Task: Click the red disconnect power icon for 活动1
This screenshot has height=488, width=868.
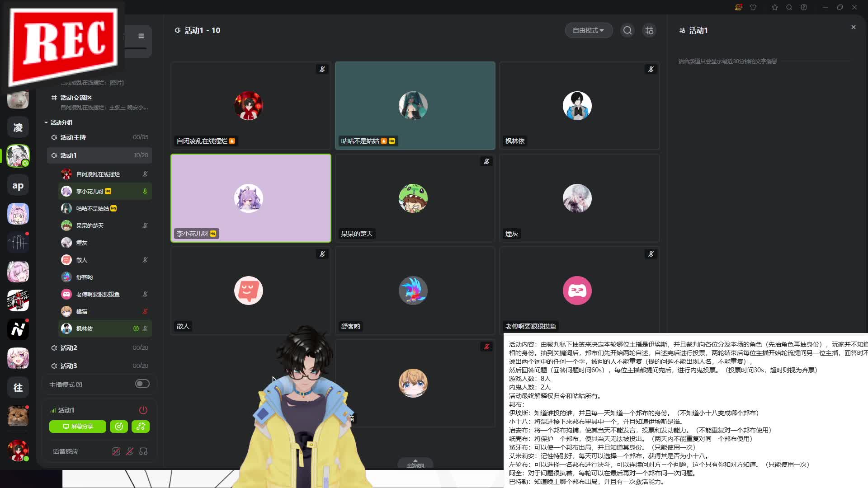Action: [x=143, y=410]
